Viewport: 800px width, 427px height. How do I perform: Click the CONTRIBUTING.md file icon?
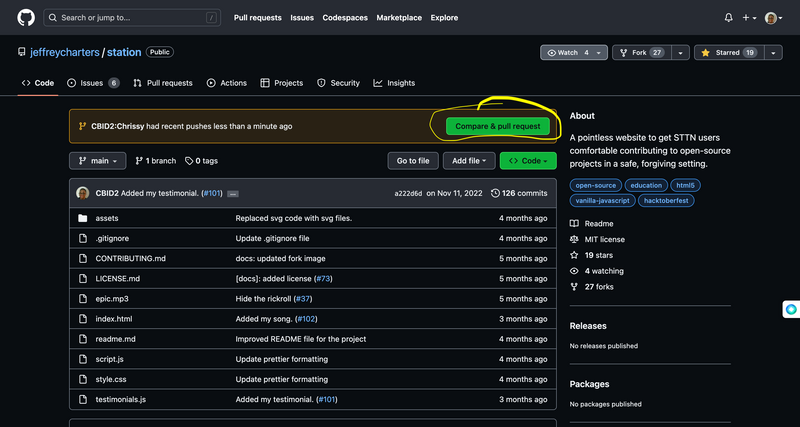pos(83,259)
